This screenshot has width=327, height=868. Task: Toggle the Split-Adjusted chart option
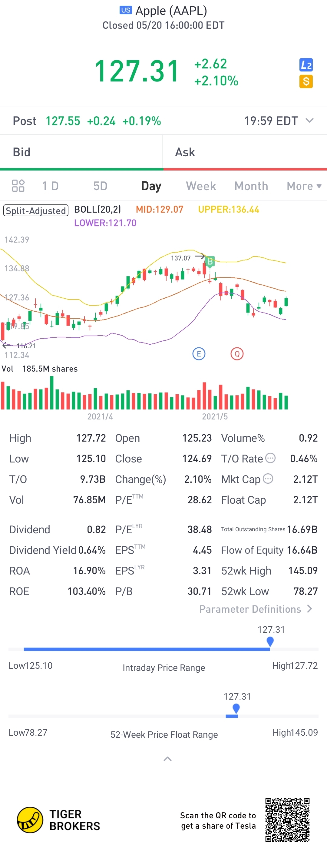pos(36,210)
